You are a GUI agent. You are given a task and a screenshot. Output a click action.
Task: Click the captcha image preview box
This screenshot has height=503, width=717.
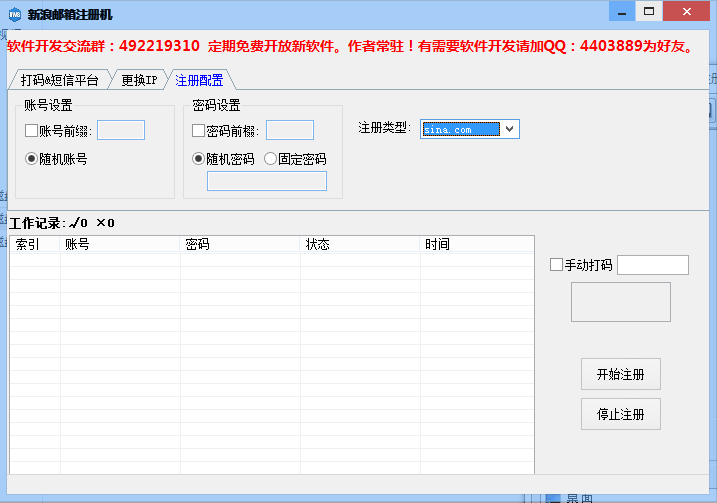pos(621,302)
